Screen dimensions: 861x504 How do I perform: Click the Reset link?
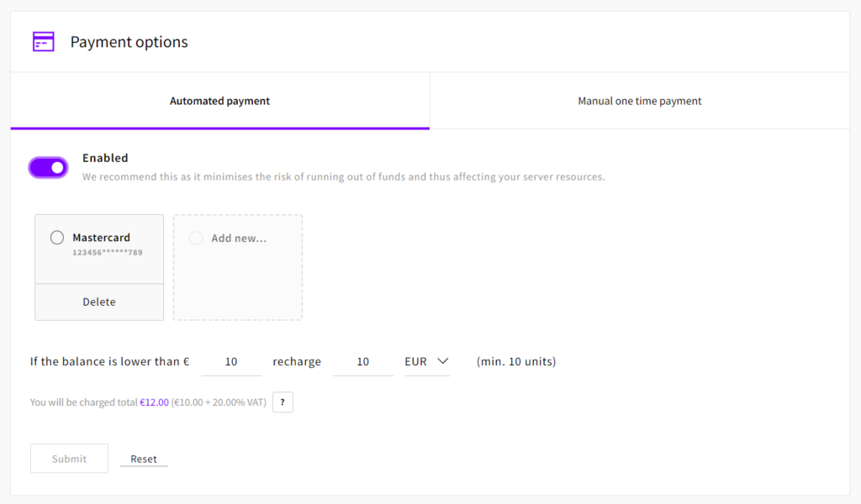tap(144, 459)
